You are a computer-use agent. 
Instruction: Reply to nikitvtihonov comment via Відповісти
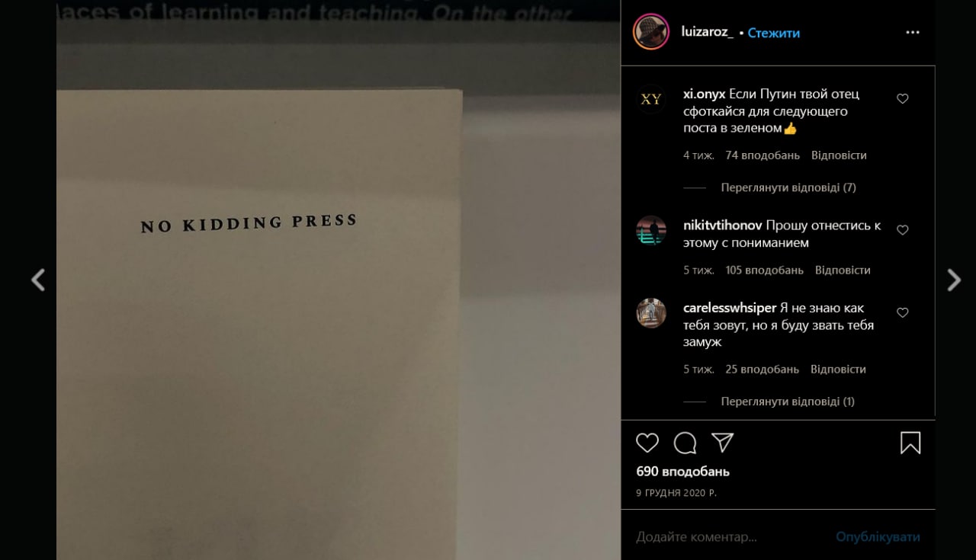click(x=843, y=270)
